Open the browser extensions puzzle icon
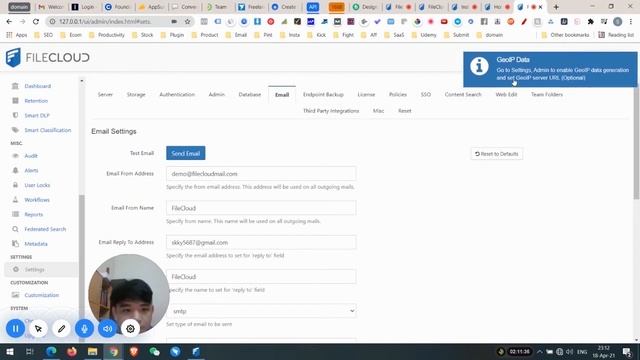The image size is (640, 360). (591, 21)
